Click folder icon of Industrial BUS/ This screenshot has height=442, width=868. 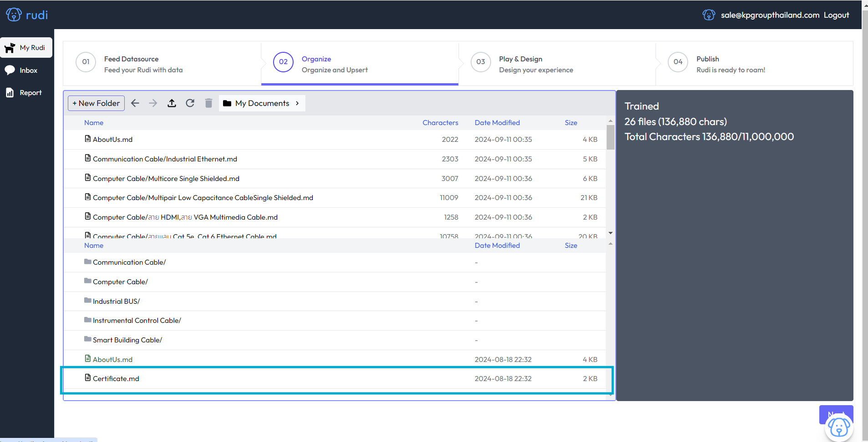coord(88,301)
